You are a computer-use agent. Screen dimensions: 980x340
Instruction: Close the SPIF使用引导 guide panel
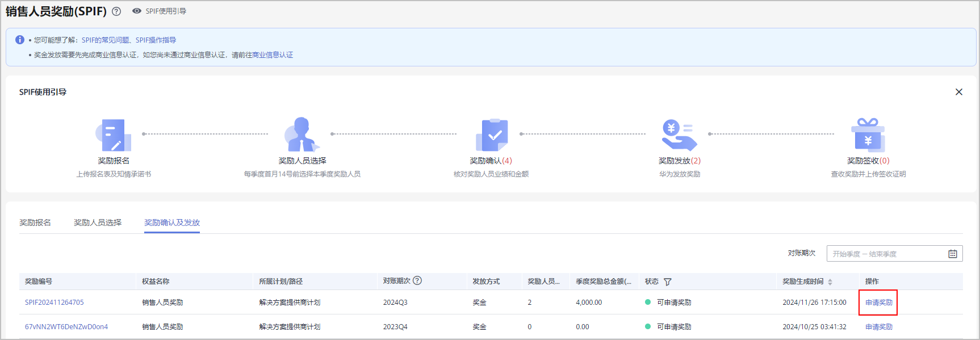(958, 92)
